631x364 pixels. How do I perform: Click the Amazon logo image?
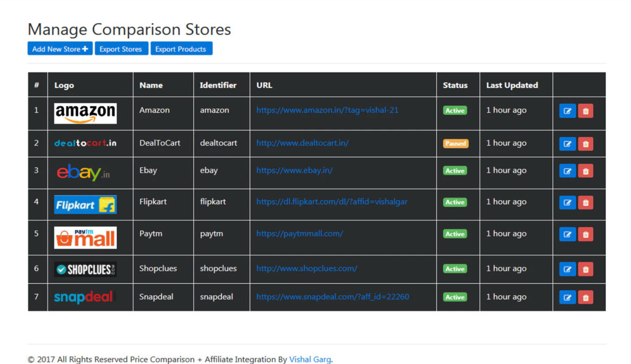(x=85, y=113)
